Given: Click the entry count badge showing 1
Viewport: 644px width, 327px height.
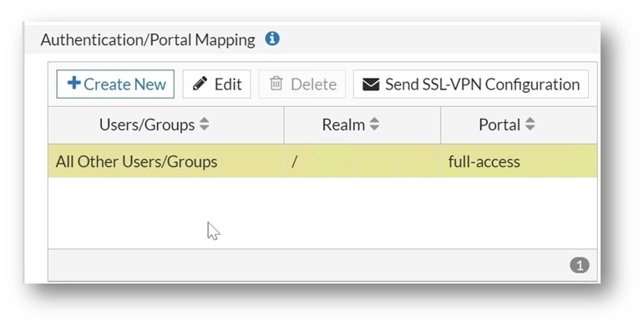Looking at the screenshot, I should click(x=580, y=265).
